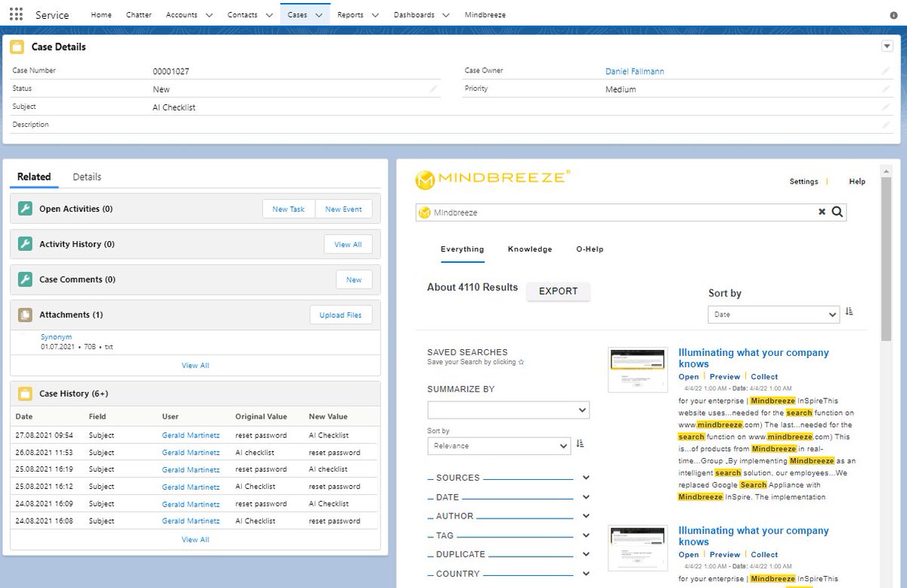Select the Related tab
Viewport: 907px width, 588px height.
pos(34,177)
